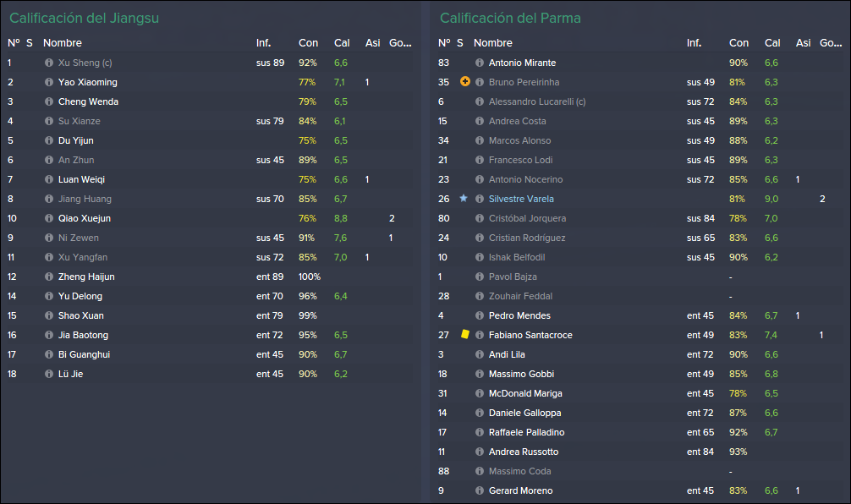Click star icon next to Silvestre Varela
The width and height of the screenshot is (851, 504).
click(464, 199)
